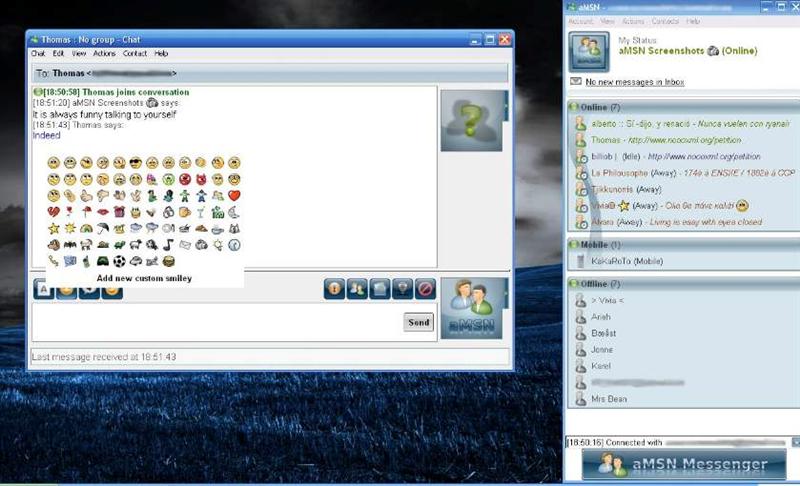
Task: Toggle side arrow next to chat aMSN picture
Action: click(506, 293)
